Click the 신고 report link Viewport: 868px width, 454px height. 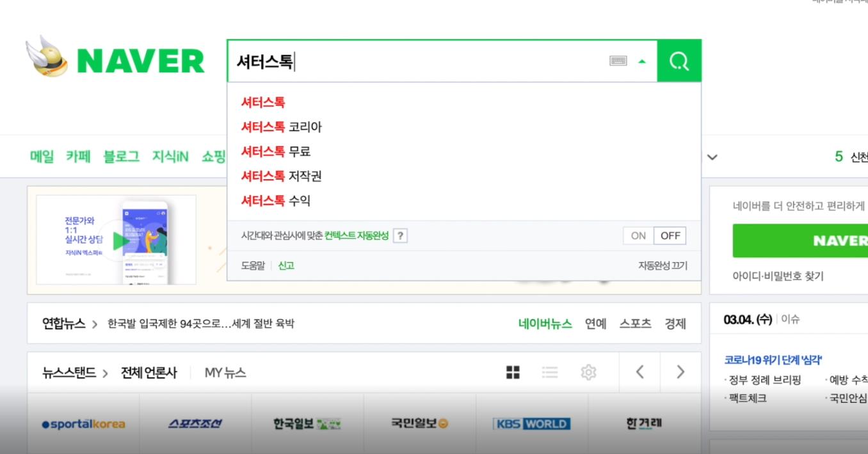tap(286, 265)
